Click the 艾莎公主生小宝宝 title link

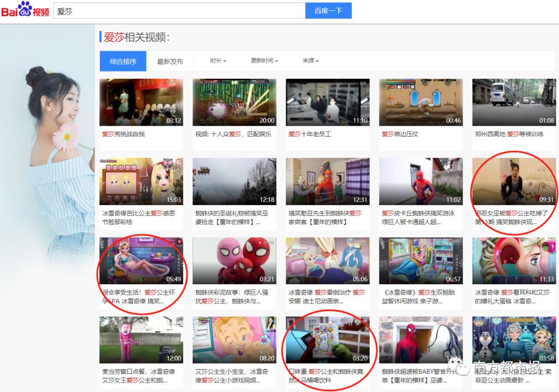point(232,376)
